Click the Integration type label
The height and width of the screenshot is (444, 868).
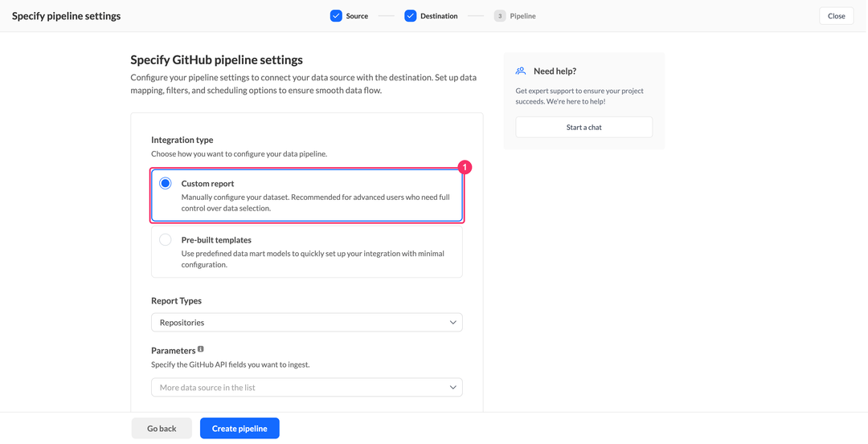click(x=182, y=140)
